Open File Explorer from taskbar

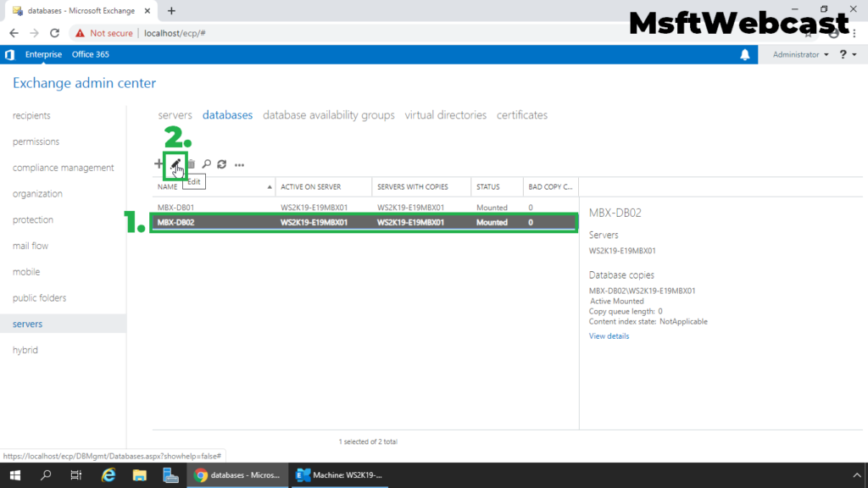pos(140,475)
